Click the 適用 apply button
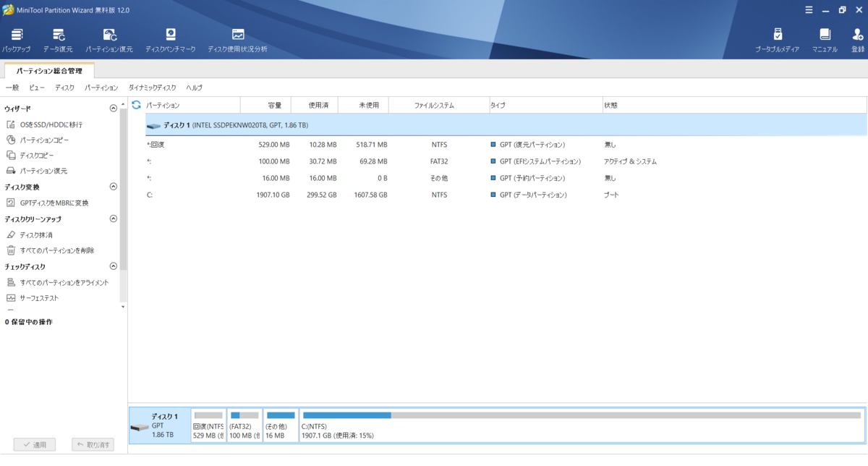This screenshot has height=466, width=868. point(34,444)
